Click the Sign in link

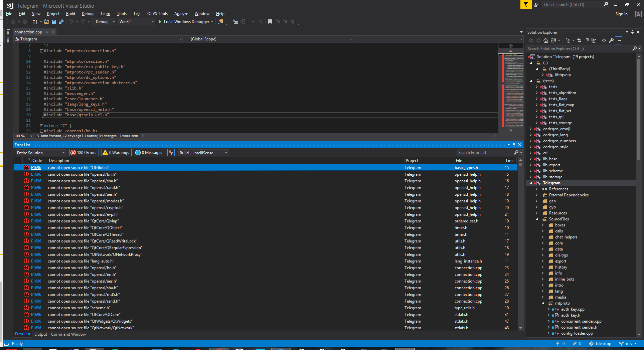(622, 14)
